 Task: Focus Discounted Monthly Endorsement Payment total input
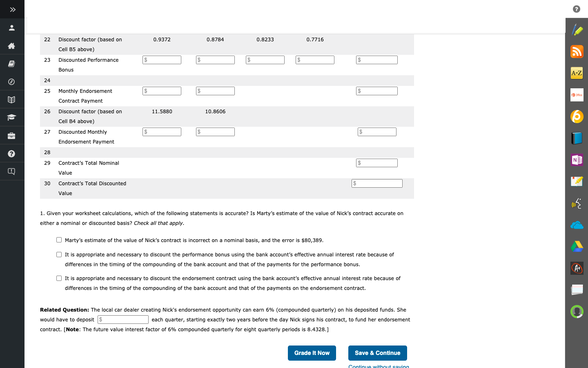pos(377,132)
